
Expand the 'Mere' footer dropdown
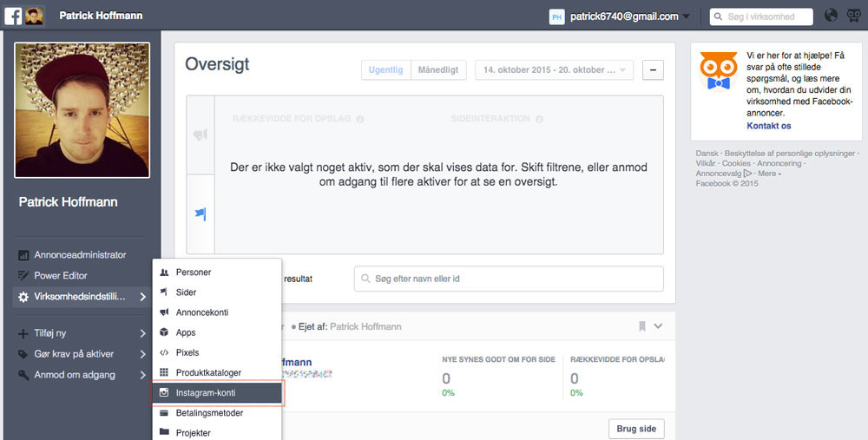(x=769, y=174)
